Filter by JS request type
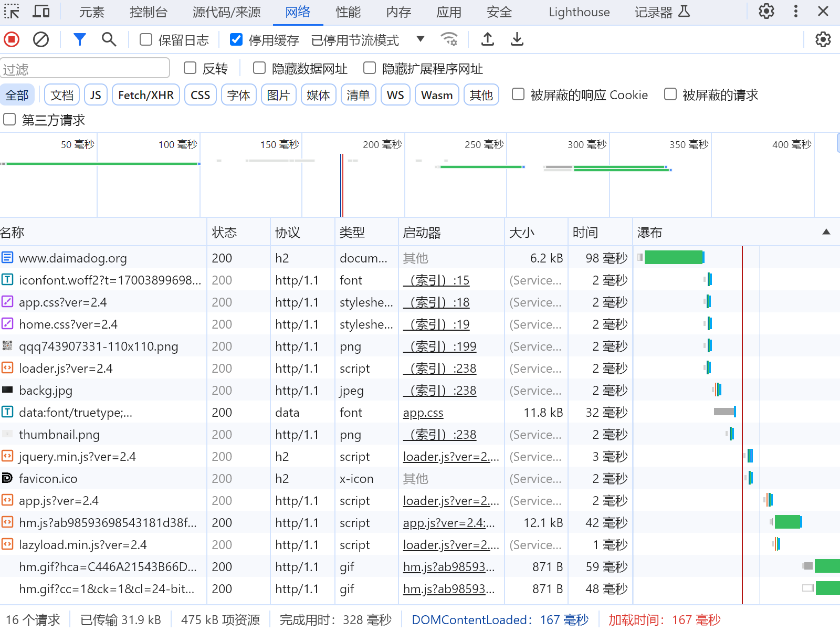Image resolution: width=840 pixels, height=631 pixels. pyautogui.click(x=96, y=95)
